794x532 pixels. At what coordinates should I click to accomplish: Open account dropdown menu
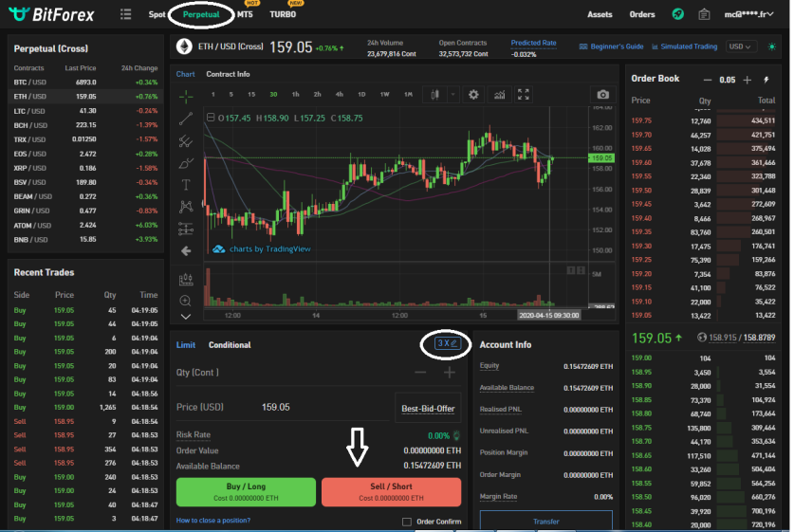tap(748, 14)
